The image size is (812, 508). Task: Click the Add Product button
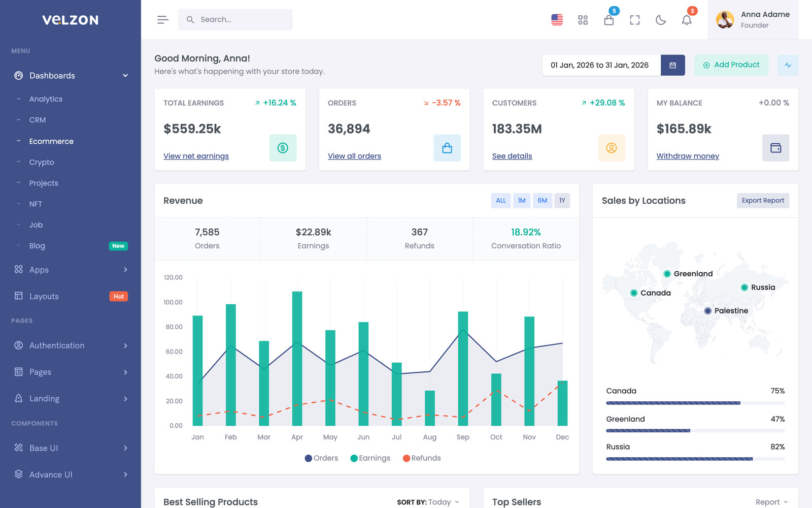pyautogui.click(x=731, y=65)
